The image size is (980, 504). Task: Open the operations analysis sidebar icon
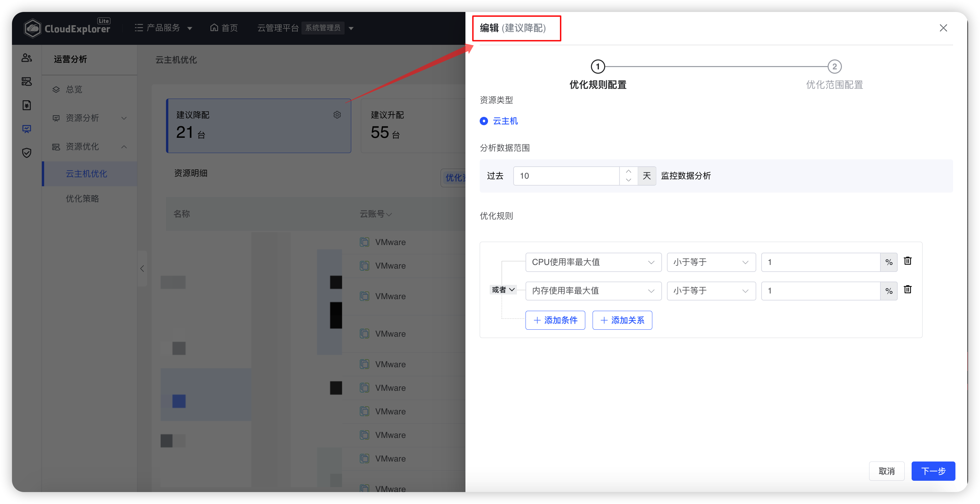[x=27, y=129]
